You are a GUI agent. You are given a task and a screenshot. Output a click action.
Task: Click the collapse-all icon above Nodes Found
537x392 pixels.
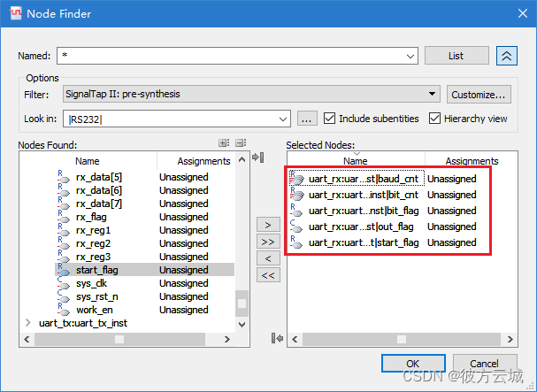pos(241,142)
